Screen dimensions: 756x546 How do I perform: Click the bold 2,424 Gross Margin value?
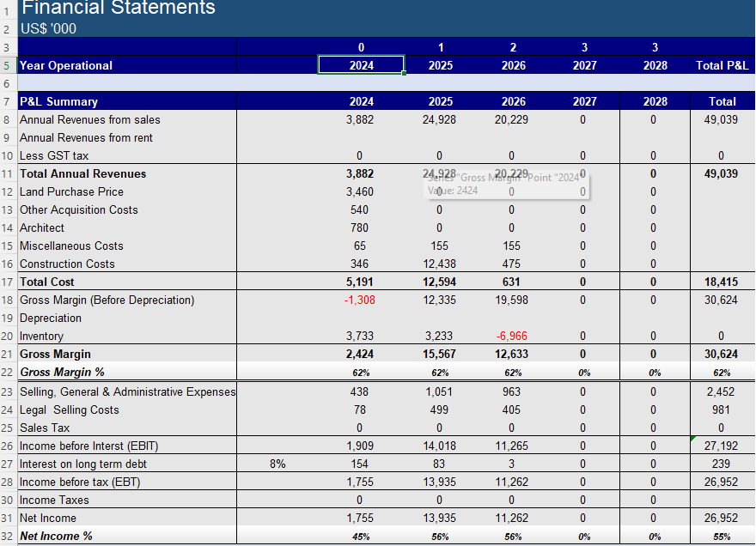click(360, 355)
